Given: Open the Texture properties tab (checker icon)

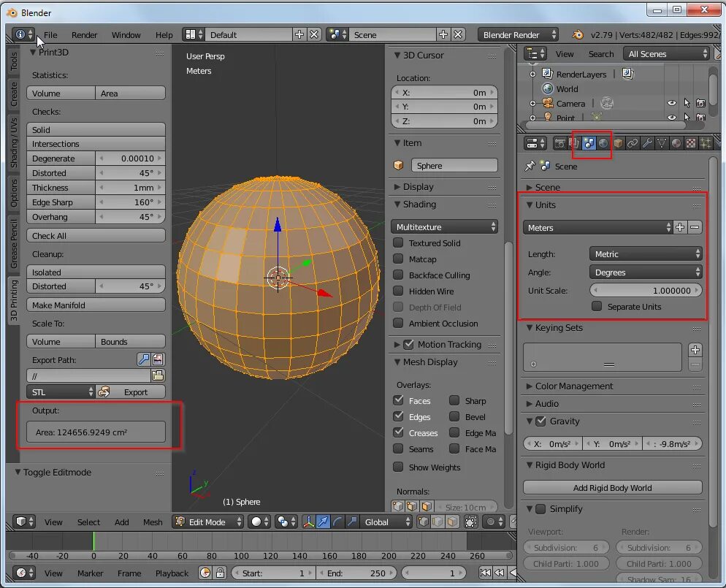Looking at the screenshot, I should (690, 143).
